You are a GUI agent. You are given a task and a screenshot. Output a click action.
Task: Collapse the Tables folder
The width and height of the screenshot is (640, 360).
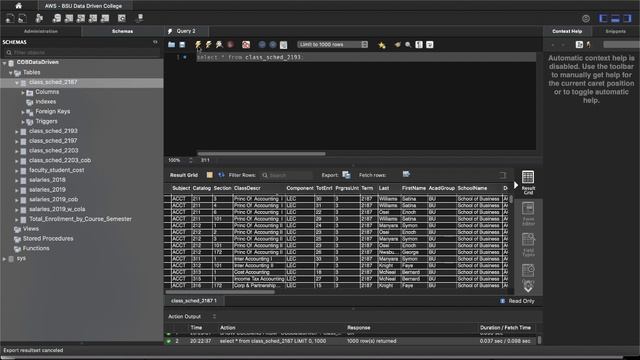click(11, 73)
